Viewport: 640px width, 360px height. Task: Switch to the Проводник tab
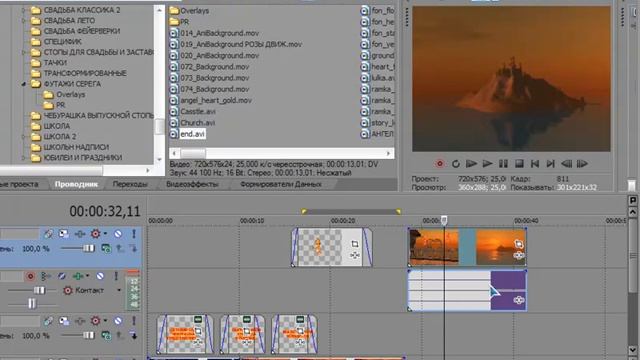(76, 184)
